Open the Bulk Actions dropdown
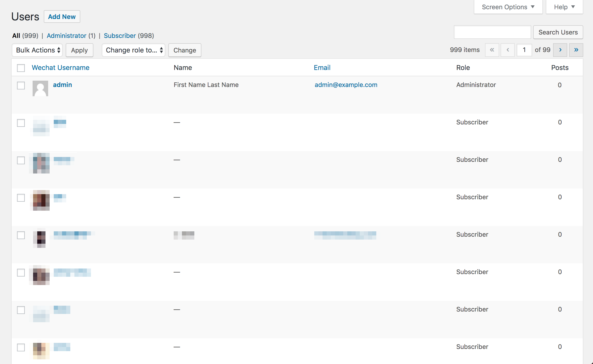 37,50
